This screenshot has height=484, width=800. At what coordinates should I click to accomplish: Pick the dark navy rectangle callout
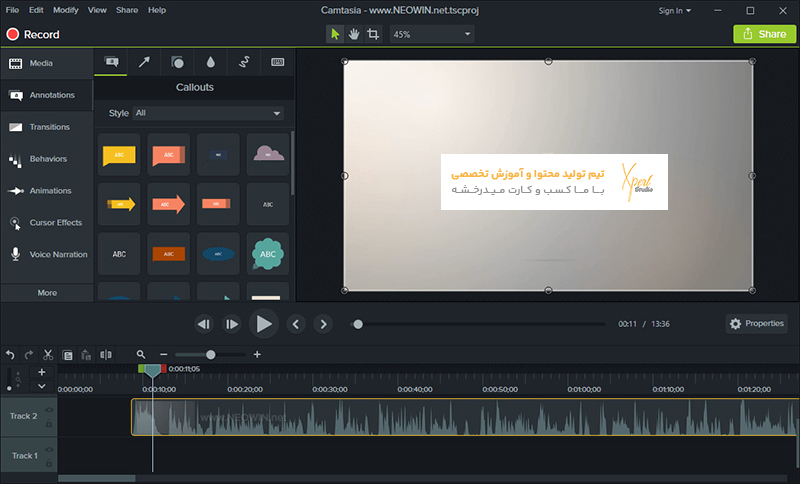[218, 155]
